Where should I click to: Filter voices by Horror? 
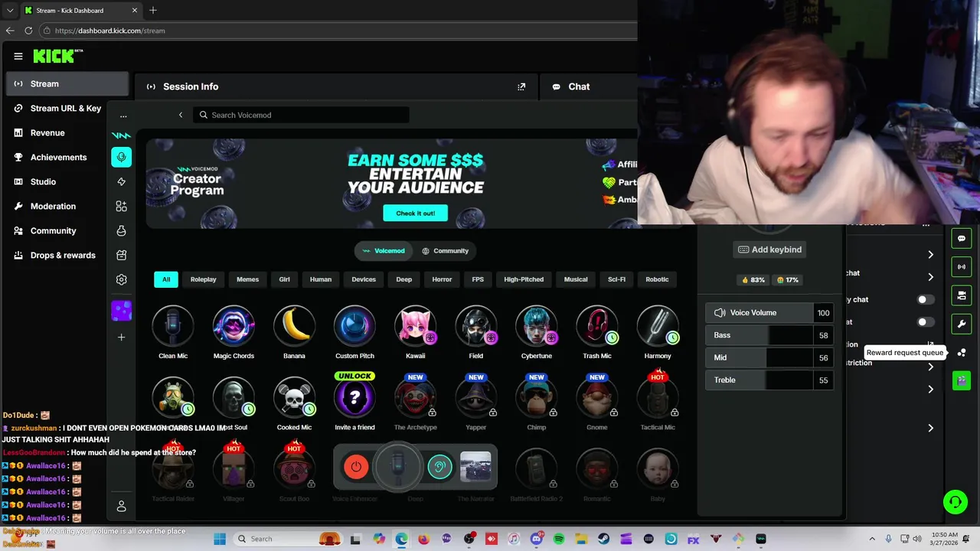[x=442, y=279]
